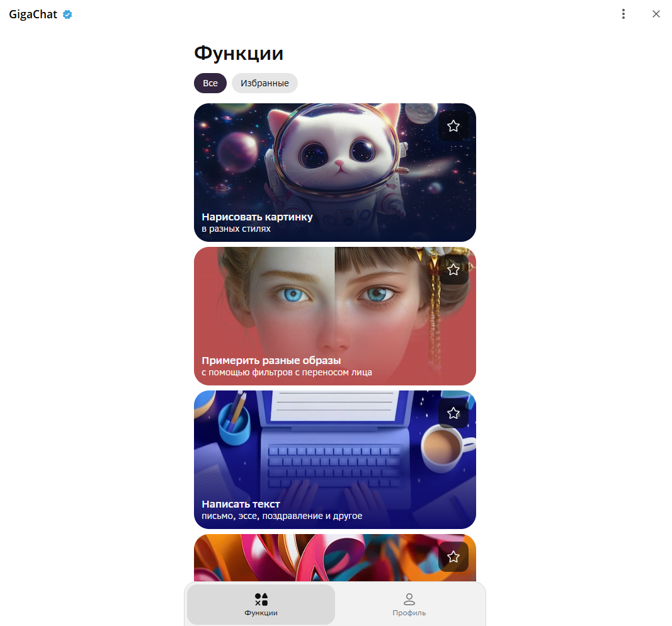
Task: Click the colorful ribbons card image
Action: pyautogui.click(x=334, y=557)
